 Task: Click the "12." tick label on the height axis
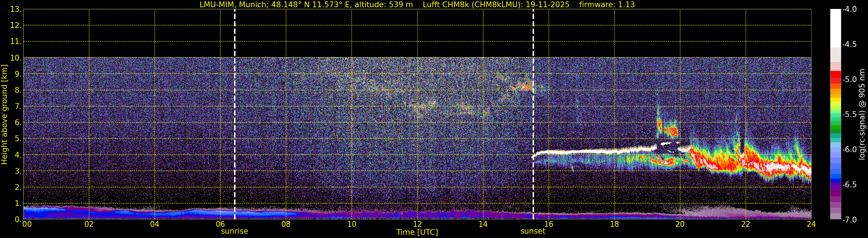[x=16, y=26]
